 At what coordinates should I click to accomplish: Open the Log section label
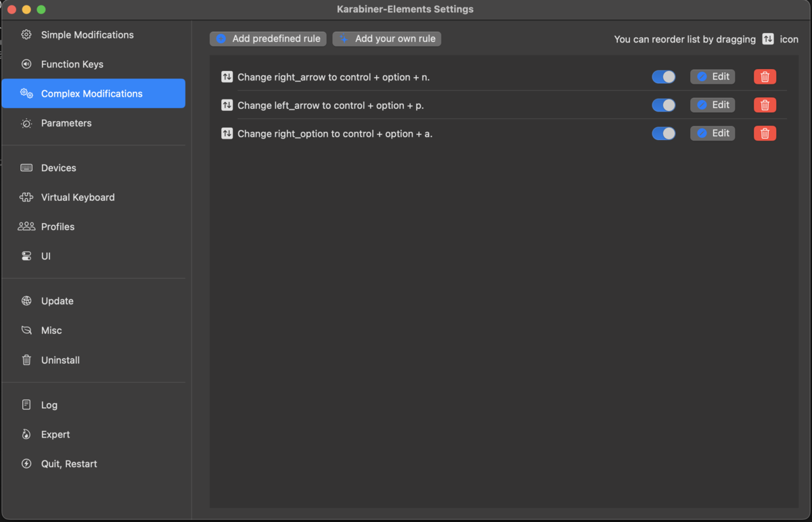coord(49,405)
